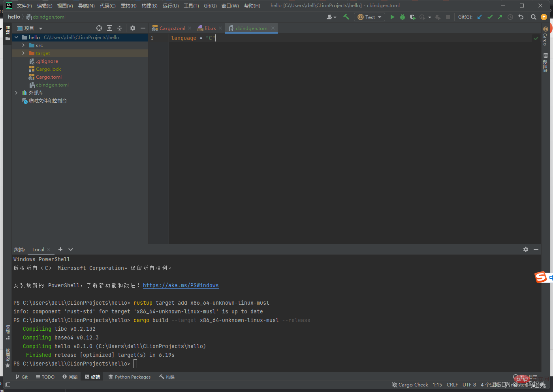The width and height of the screenshot is (553, 392).
Task: Click the green Run button
Action: point(392,17)
